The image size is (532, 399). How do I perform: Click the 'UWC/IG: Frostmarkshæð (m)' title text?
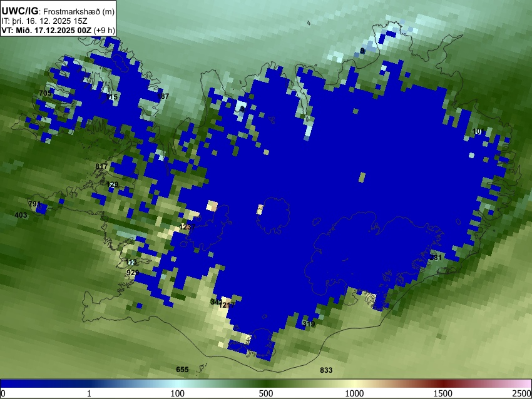coord(58,11)
